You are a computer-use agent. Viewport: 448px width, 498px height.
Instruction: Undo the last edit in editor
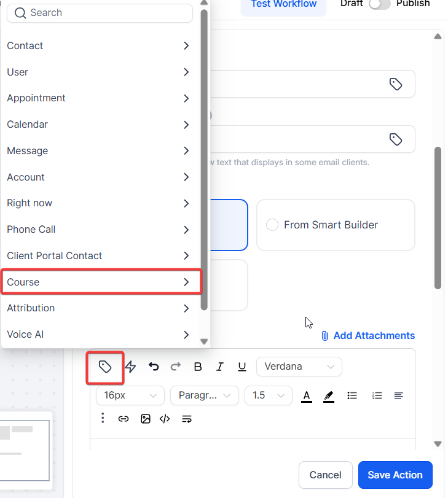pyautogui.click(x=154, y=367)
